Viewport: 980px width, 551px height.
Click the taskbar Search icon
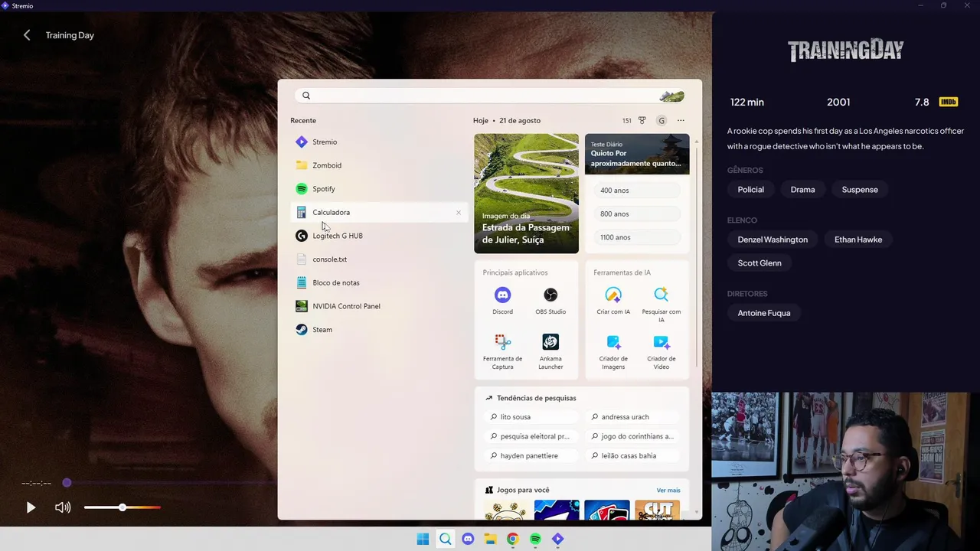point(445,539)
